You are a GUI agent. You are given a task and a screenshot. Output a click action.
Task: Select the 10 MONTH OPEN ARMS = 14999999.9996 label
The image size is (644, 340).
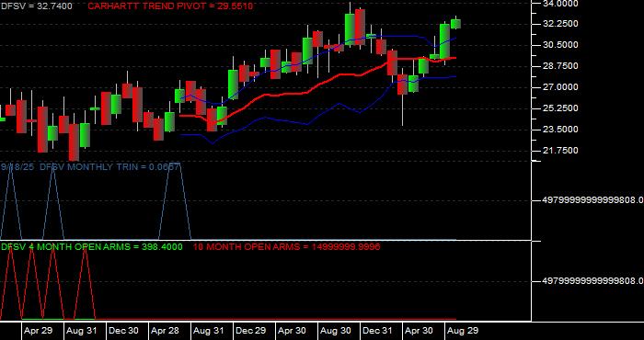(x=286, y=246)
